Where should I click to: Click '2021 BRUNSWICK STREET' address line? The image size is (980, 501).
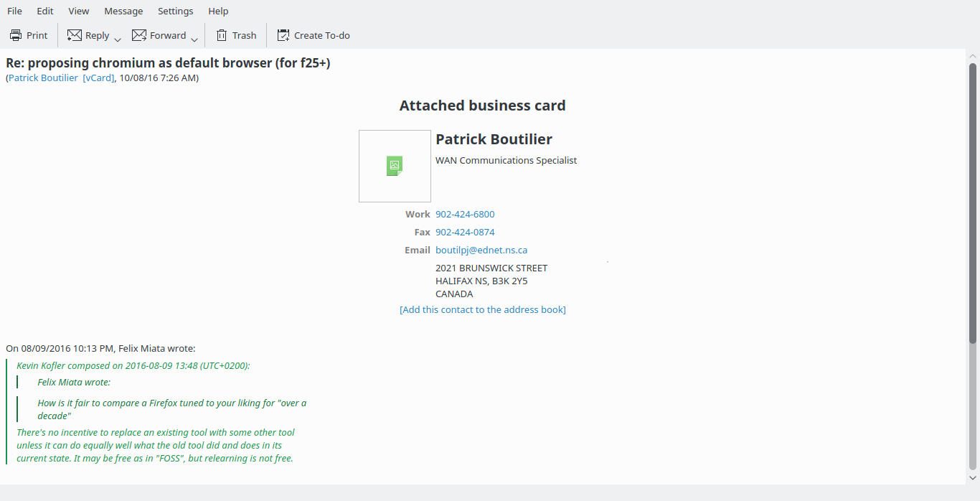tap(491, 268)
